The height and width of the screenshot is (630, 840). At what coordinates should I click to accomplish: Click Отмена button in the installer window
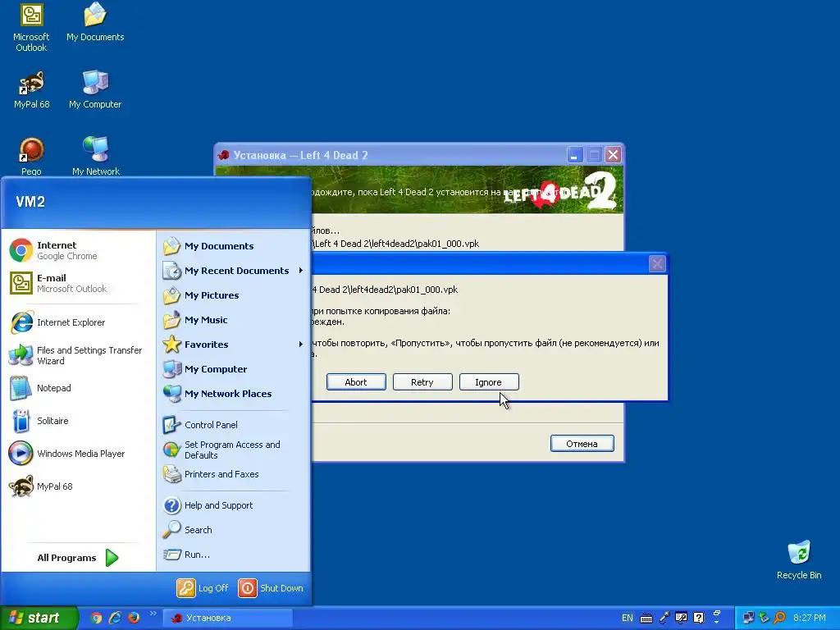582,444
